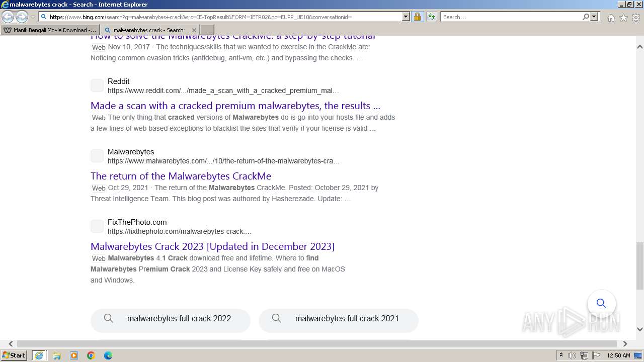
Task: Click the Internet Explorer taskbar icon
Action: click(39, 355)
